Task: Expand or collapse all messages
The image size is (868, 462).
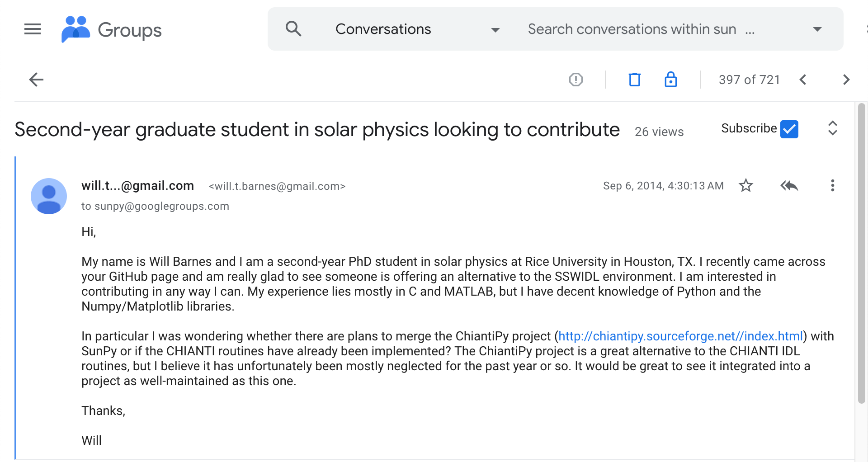Action: pos(832,128)
